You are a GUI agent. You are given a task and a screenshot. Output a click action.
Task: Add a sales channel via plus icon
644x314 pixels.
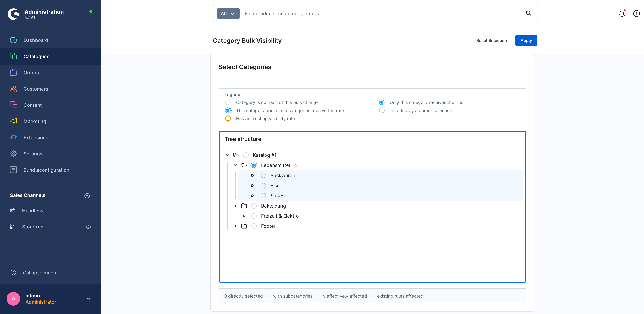click(87, 196)
